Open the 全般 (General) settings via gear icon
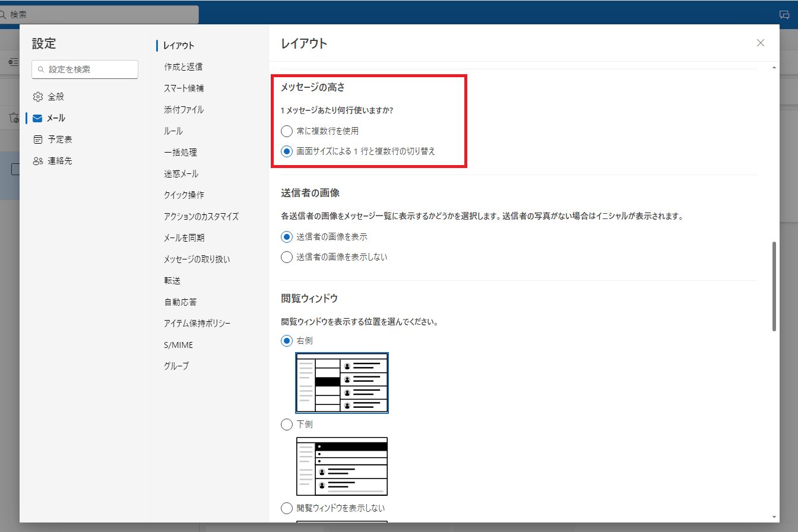Image resolution: width=798 pixels, height=532 pixels. click(38, 96)
